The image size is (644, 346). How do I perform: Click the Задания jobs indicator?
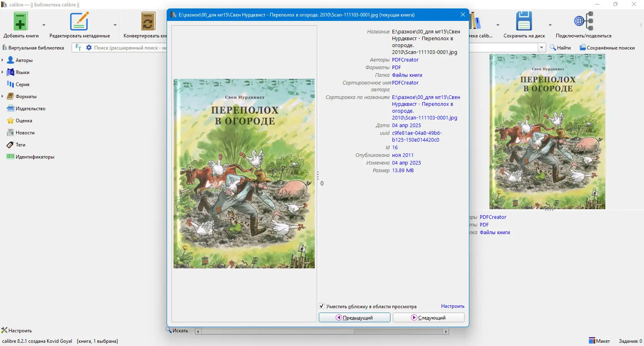click(x=630, y=341)
